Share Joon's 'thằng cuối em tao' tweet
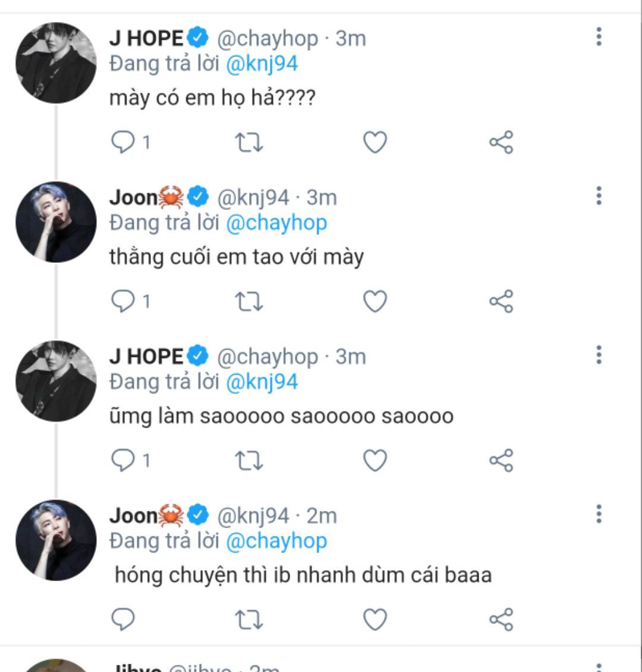 click(x=502, y=302)
